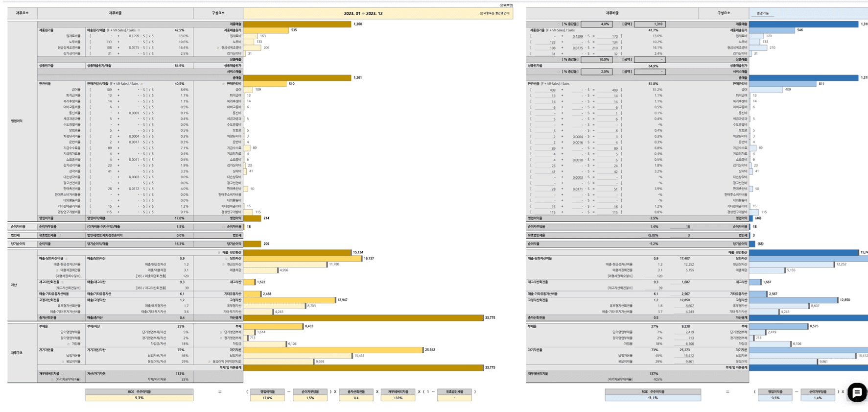The width and height of the screenshot is (868, 412).
Task: Click note icon before 서비스매출 % 증감율 label
Action: coord(558,72)
